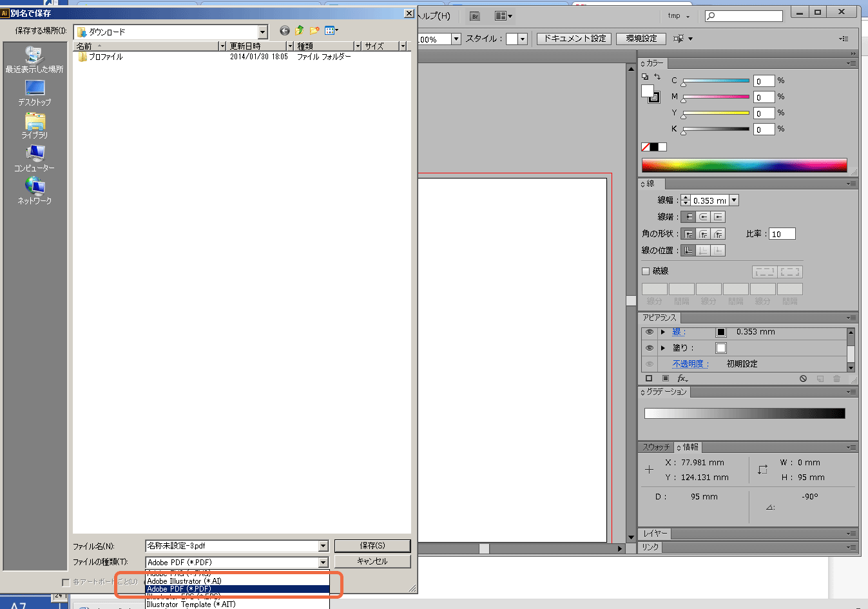Swap fill and stroke in Color panel
This screenshot has width=868, height=609.
pos(657,77)
